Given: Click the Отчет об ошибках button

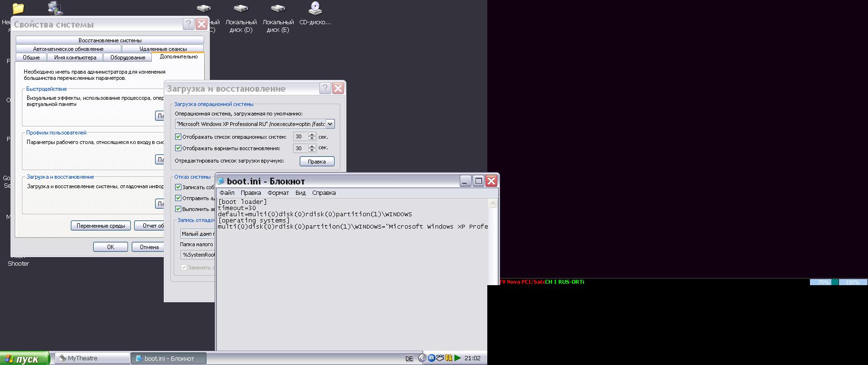Looking at the screenshot, I should [x=149, y=226].
